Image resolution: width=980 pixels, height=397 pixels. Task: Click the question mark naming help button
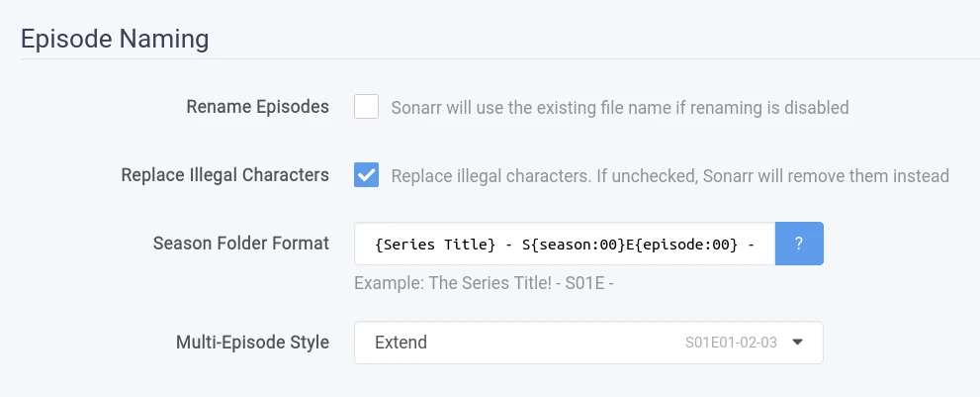coord(799,244)
